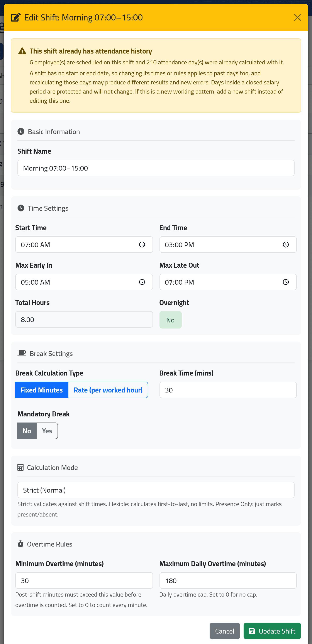Screen dimensions: 312x644
Task: Click the warning triangle icon
Action: [x=22, y=51]
